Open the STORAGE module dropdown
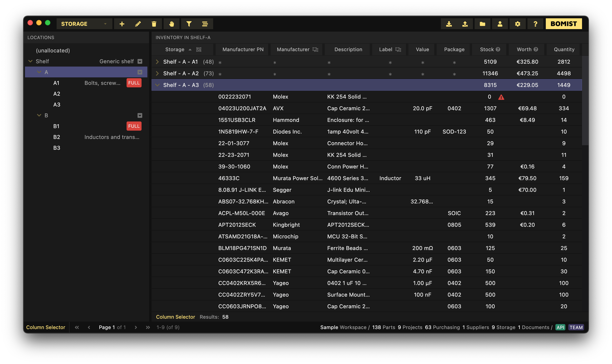Screen dimensions: 612x364 point(84,24)
